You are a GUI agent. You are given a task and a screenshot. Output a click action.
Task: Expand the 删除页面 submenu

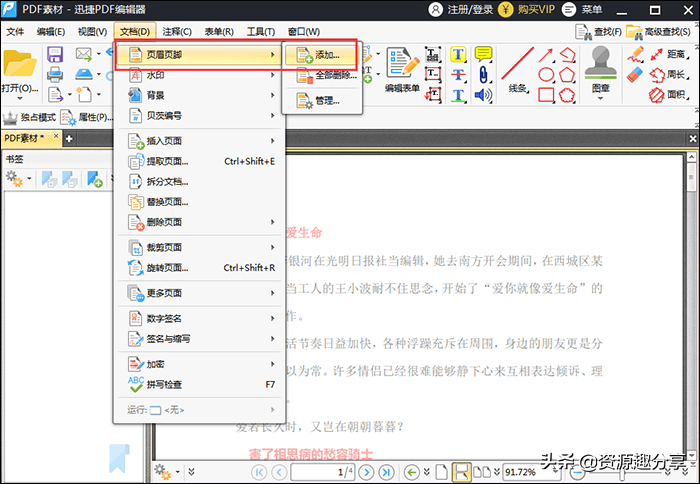coord(199,222)
